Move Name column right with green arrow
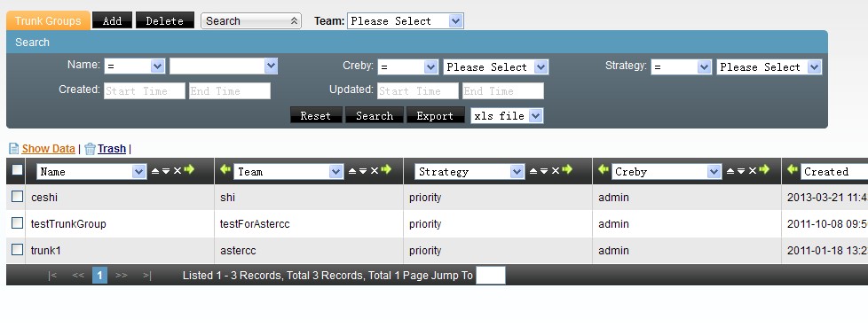868x335 pixels. pyautogui.click(x=189, y=169)
